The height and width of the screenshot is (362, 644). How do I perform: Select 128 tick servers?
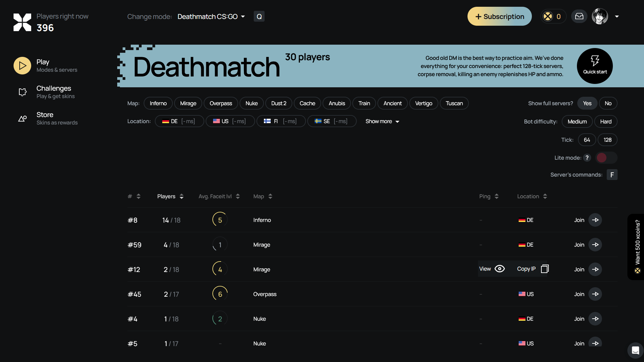pyautogui.click(x=607, y=140)
